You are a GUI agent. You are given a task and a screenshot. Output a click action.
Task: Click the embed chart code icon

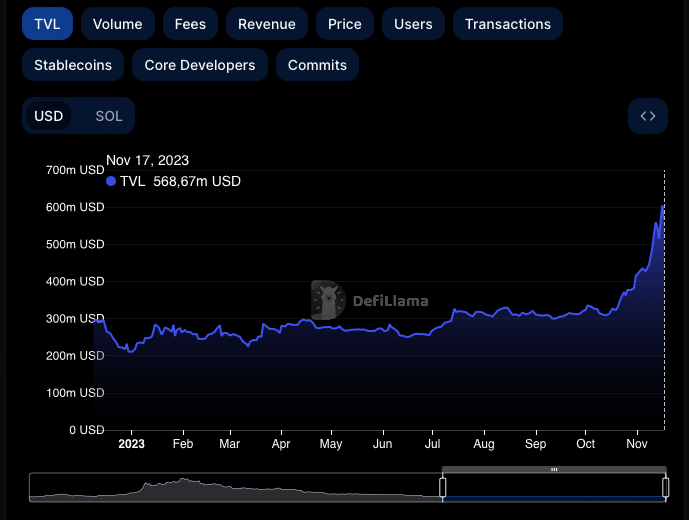(x=648, y=116)
